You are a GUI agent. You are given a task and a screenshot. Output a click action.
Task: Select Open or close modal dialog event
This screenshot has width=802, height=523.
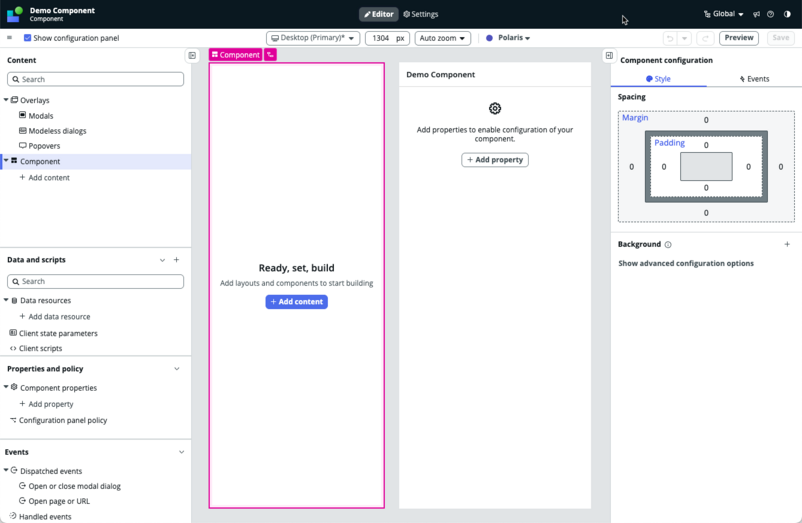point(70,486)
